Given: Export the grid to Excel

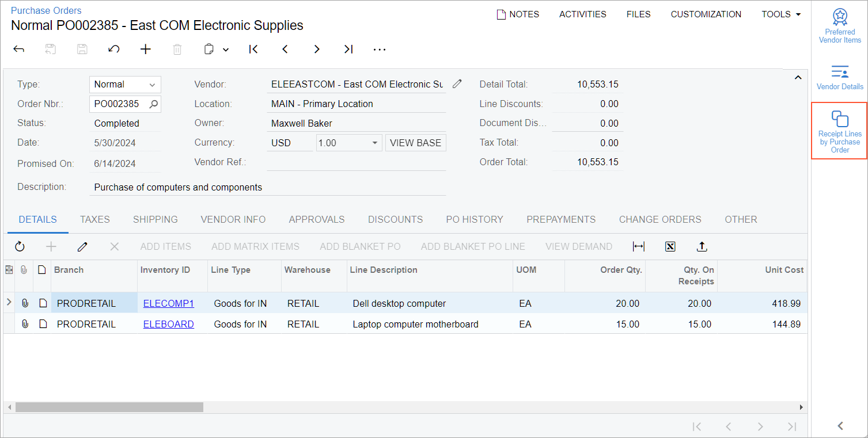Looking at the screenshot, I should (670, 246).
